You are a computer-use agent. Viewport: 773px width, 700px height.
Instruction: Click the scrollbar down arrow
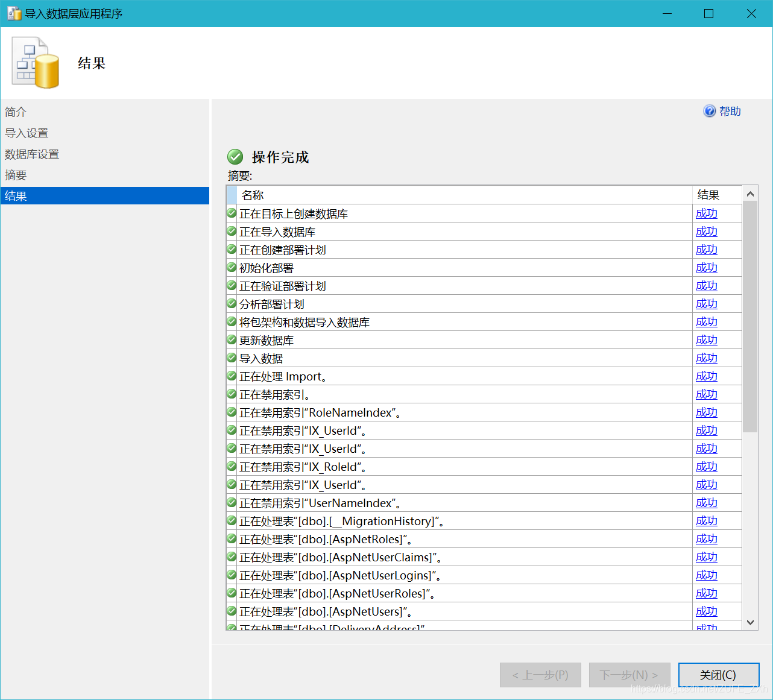click(750, 622)
